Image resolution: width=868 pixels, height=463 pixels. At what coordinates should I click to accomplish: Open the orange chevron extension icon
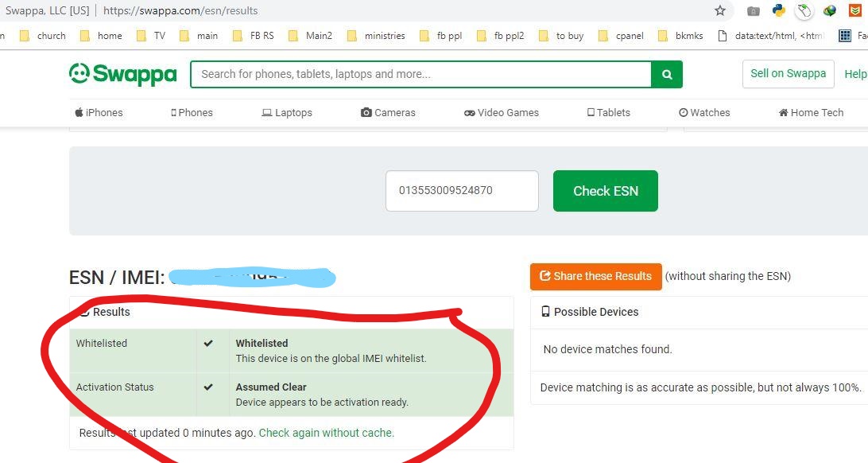point(854,11)
